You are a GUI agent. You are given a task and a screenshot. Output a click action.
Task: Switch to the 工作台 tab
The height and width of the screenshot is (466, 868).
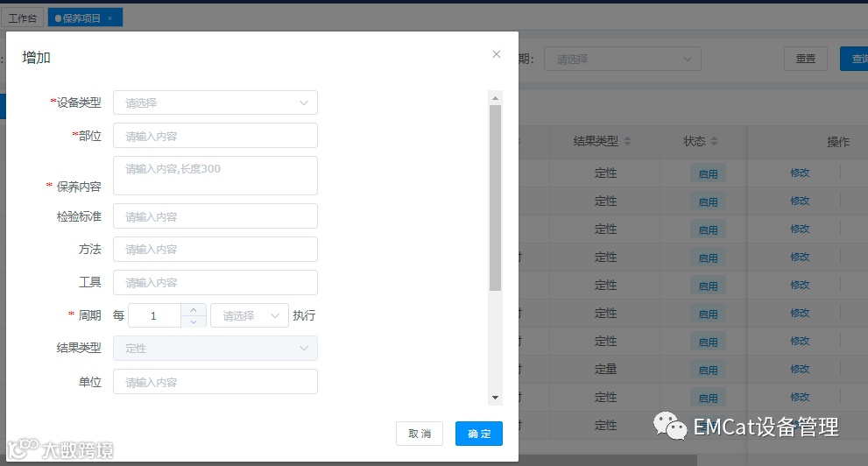point(23,18)
